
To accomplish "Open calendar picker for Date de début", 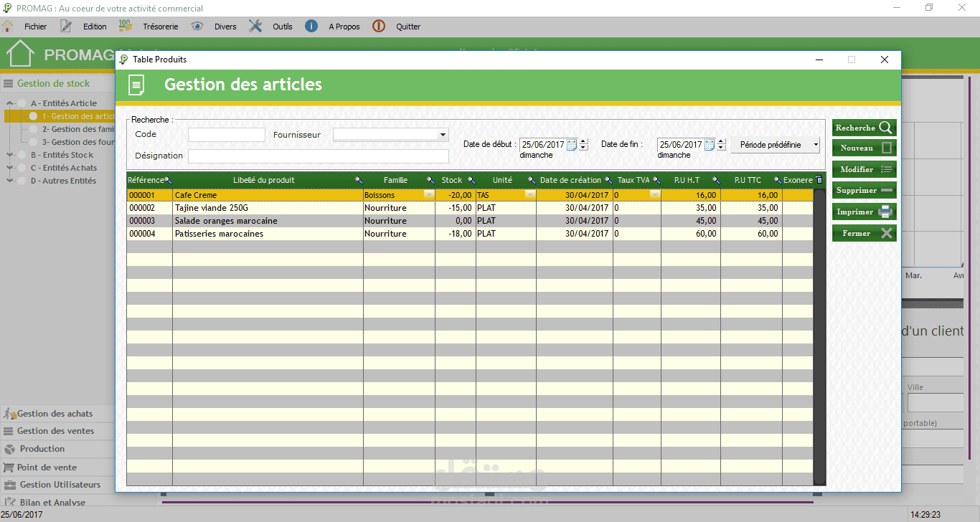I will click(572, 144).
